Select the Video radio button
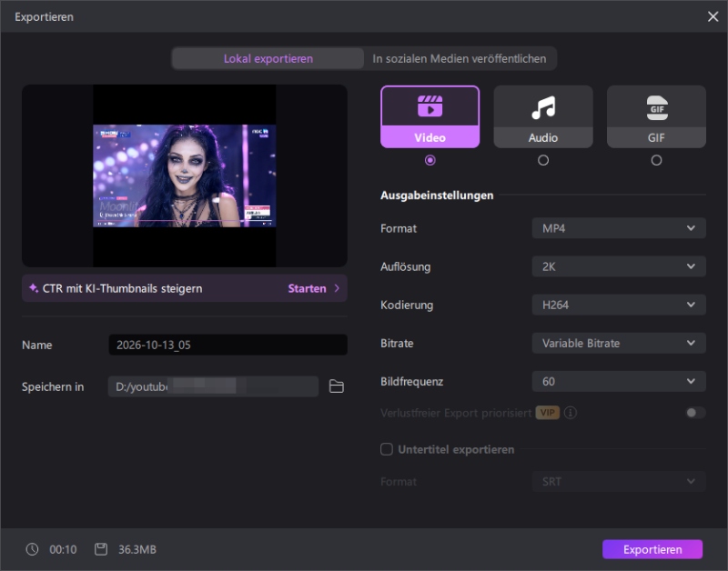Image resolution: width=728 pixels, height=571 pixels. [x=430, y=160]
